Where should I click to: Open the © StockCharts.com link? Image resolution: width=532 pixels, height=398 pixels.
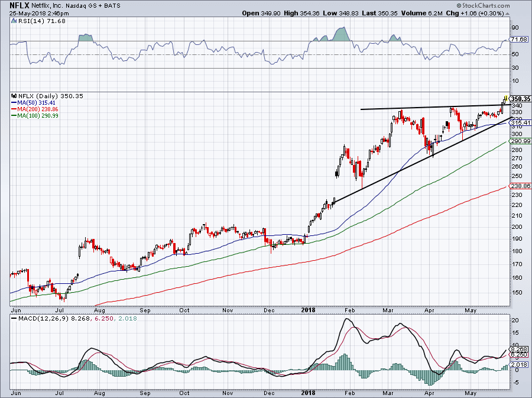click(483, 5)
